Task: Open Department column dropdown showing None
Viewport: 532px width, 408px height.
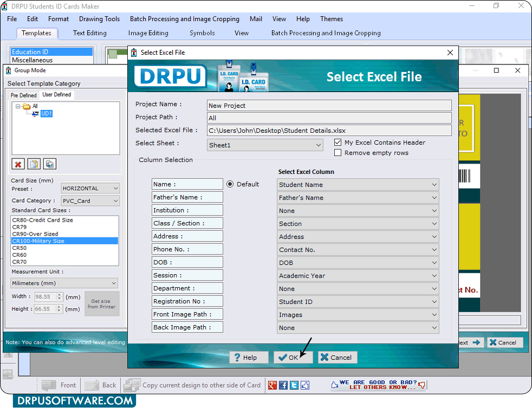Action: coord(358,289)
